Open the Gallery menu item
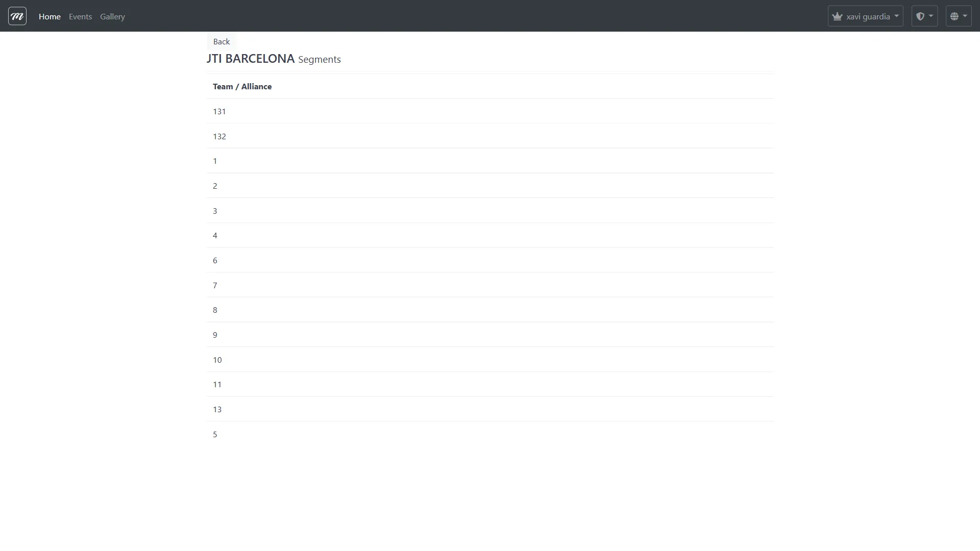Viewport: 980px width, 551px height. (112, 16)
